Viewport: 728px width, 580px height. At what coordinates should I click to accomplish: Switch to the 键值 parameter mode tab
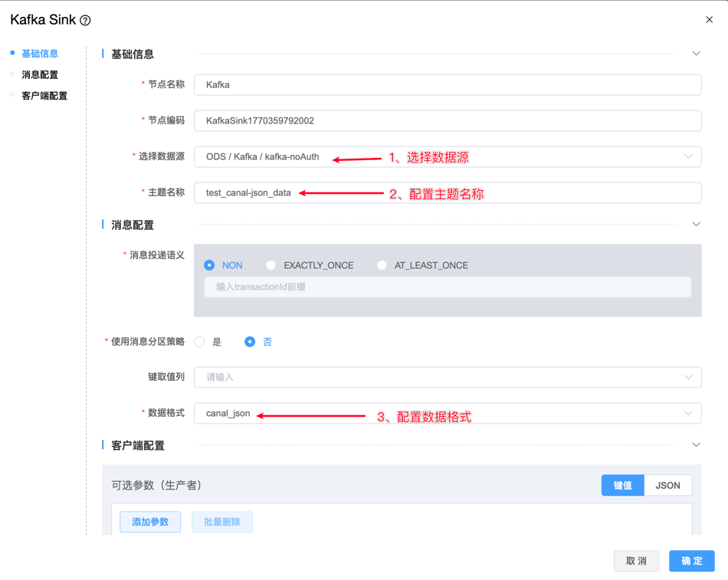tap(622, 486)
